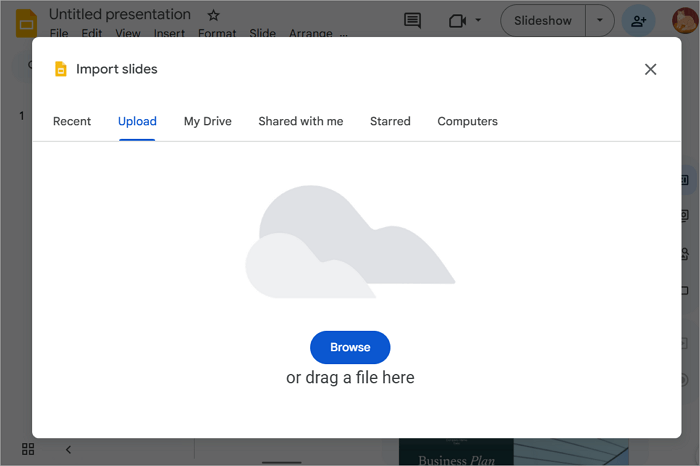The height and width of the screenshot is (466, 700).
Task: Click the video call camera icon
Action: point(457,21)
